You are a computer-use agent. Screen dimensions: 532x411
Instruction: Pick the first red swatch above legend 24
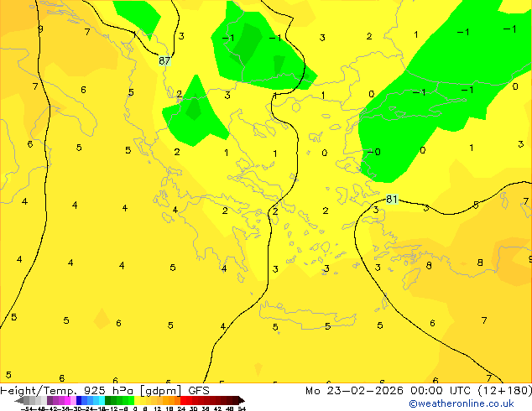point(183,400)
